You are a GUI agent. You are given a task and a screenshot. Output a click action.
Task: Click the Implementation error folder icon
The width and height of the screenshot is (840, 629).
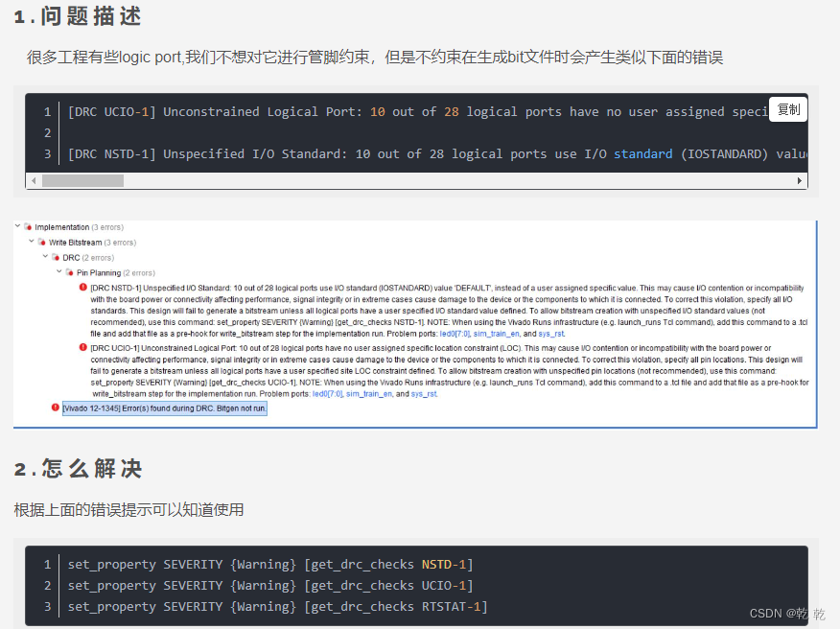coord(28,227)
